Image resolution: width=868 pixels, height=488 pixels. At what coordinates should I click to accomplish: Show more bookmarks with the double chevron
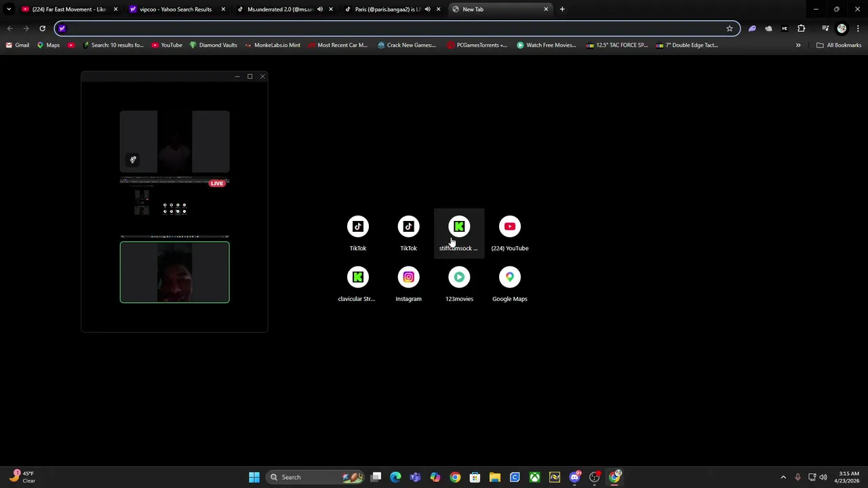798,45
